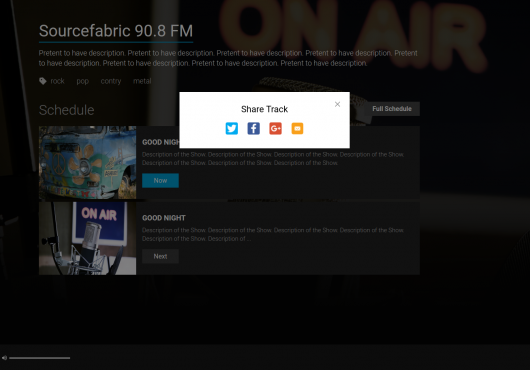Click the Now button

160,180
